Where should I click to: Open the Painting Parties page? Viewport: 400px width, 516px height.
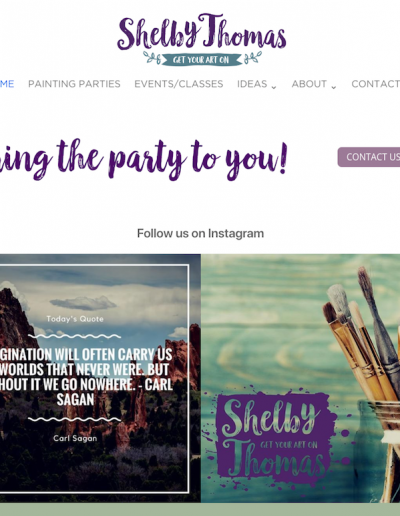(x=74, y=84)
